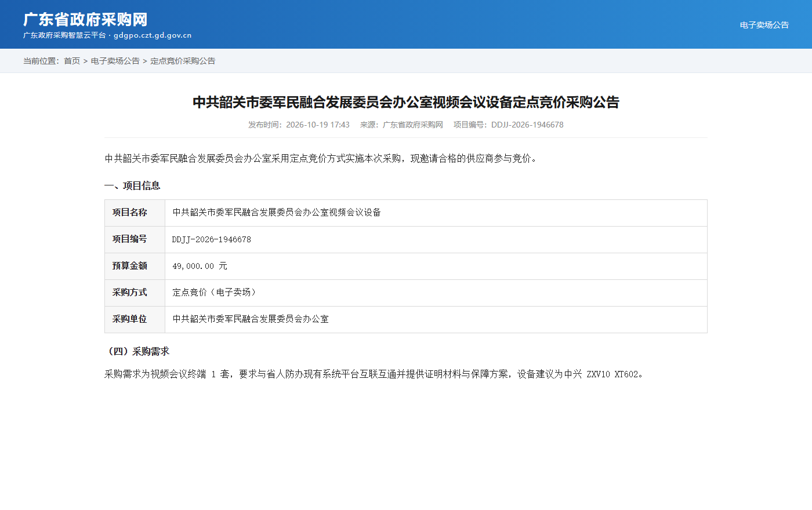Open 电子卖场公告 in the breadcrumb path
The width and height of the screenshot is (812, 510).
click(115, 61)
